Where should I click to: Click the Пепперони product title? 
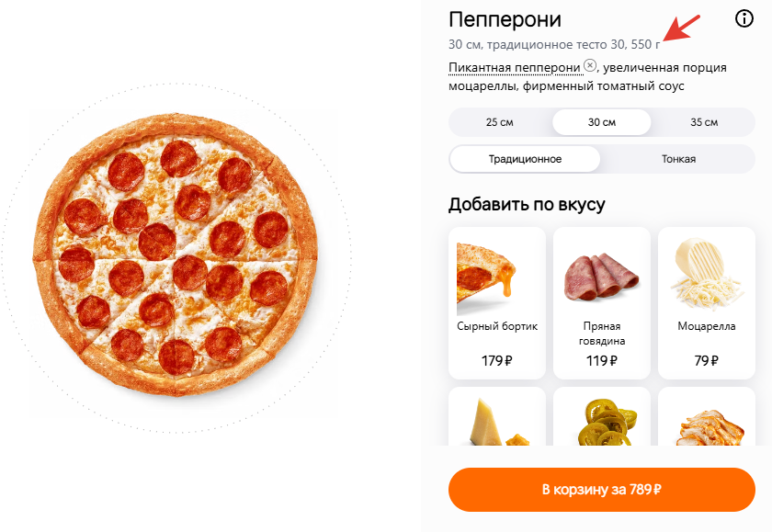[x=505, y=19]
